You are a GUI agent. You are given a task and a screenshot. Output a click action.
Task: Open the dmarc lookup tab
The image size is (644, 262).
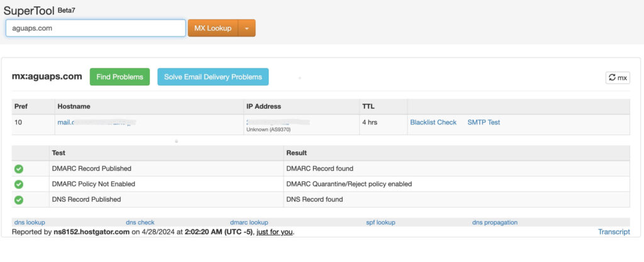(249, 222)
